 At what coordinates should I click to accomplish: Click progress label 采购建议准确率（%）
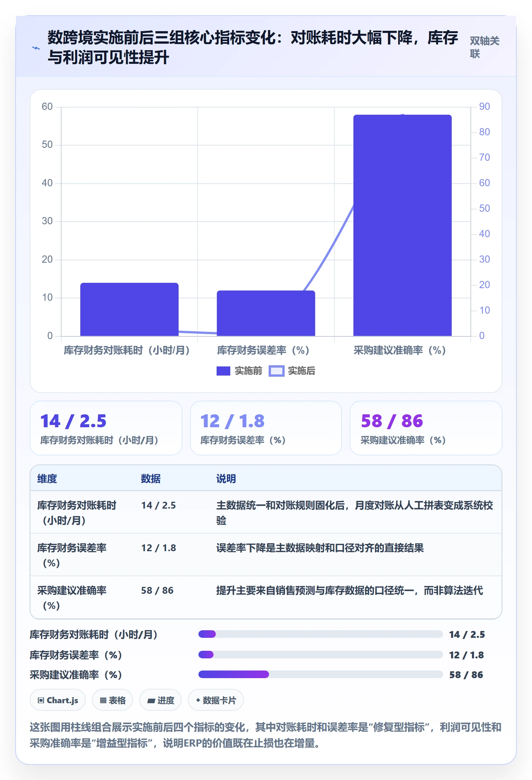(76, 675)
